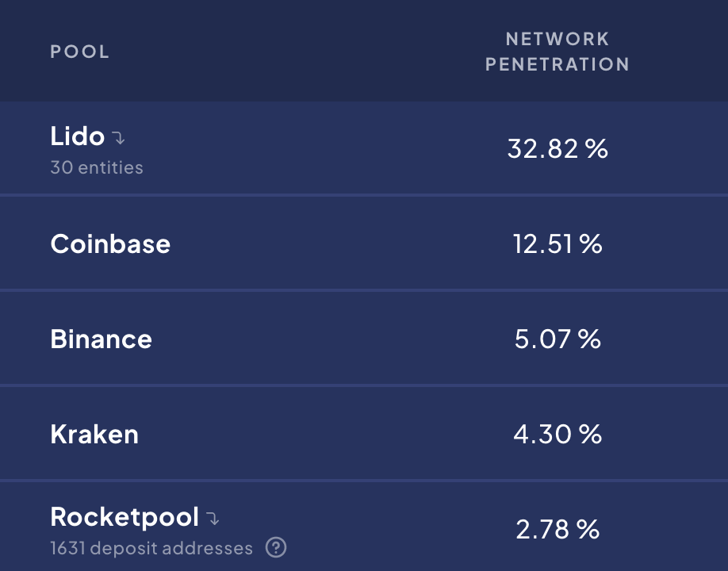
Task: Expand the Rocketpool arrow icon
Action: 213,519
